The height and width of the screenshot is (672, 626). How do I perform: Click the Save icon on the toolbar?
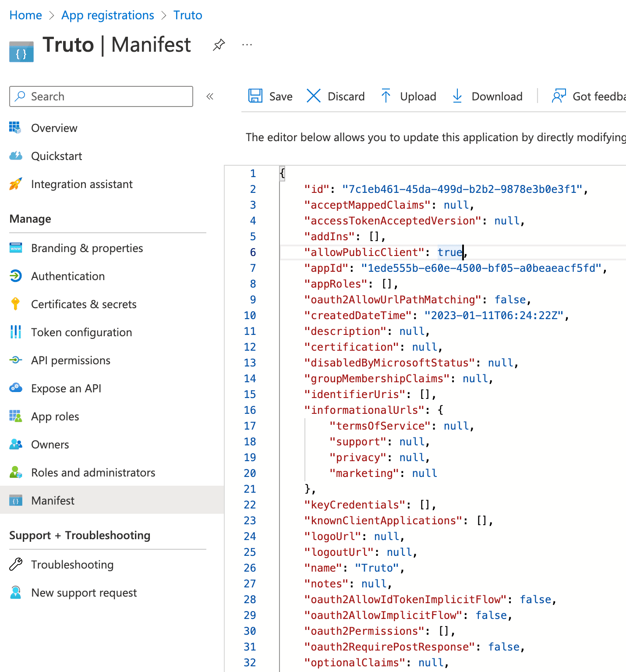coord(255,96)
